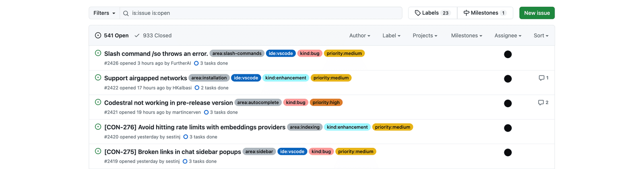This screenshot has width=644, height=169.
Task: Expand the Assignee filter dropdown
Action: click(508, 36)
